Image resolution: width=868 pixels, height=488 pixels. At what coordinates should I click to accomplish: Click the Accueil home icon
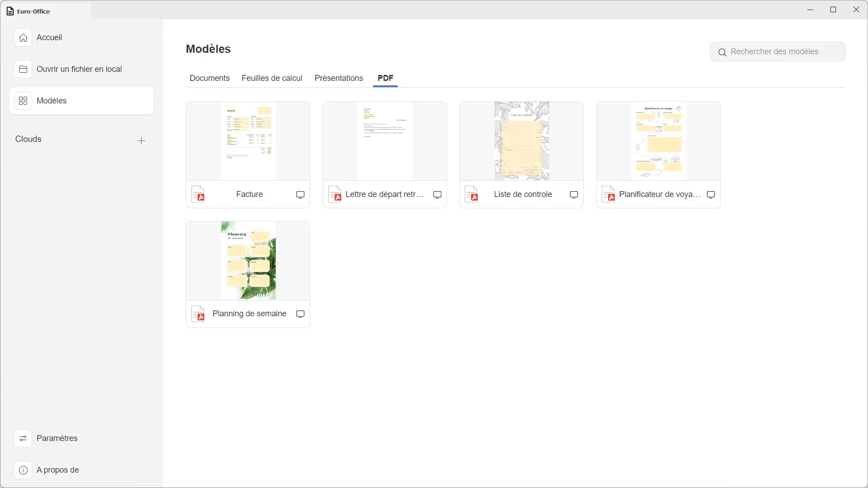[23, 38]
